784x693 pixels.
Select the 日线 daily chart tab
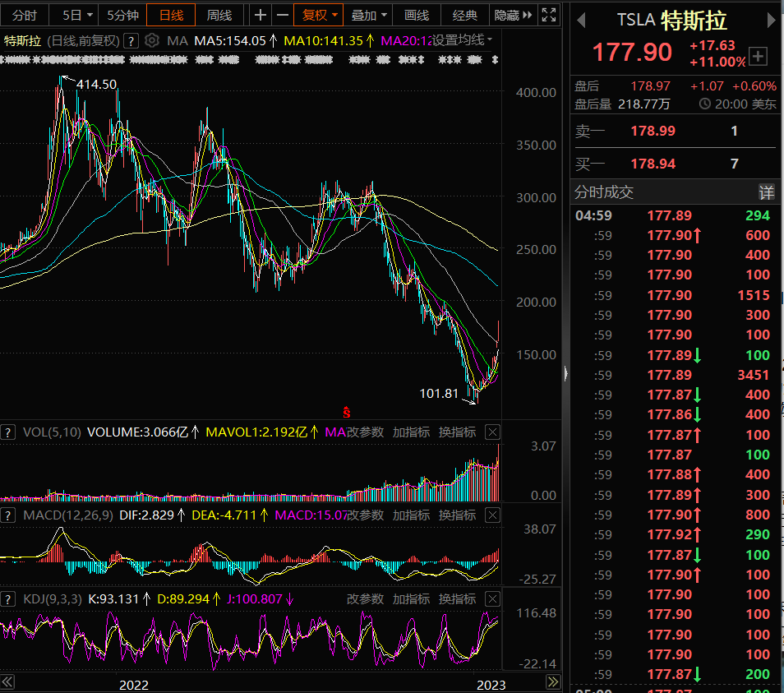[171, 15]
